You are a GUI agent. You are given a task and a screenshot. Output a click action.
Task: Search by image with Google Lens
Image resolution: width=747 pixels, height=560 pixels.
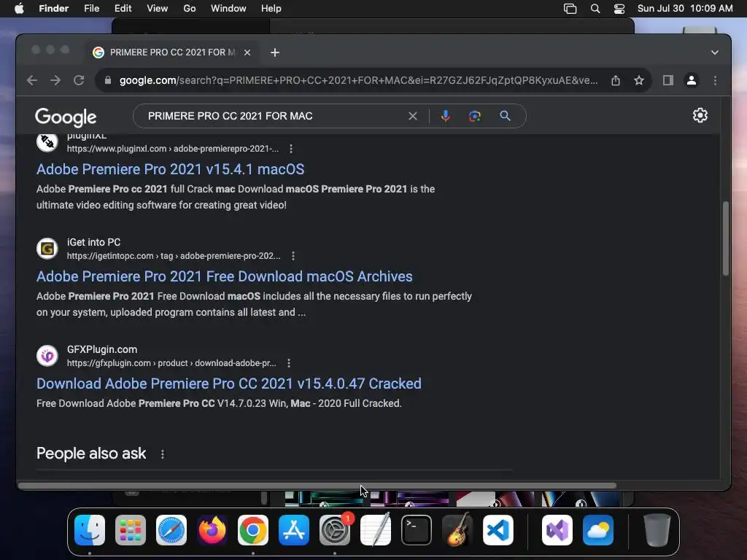pos(474,116)
